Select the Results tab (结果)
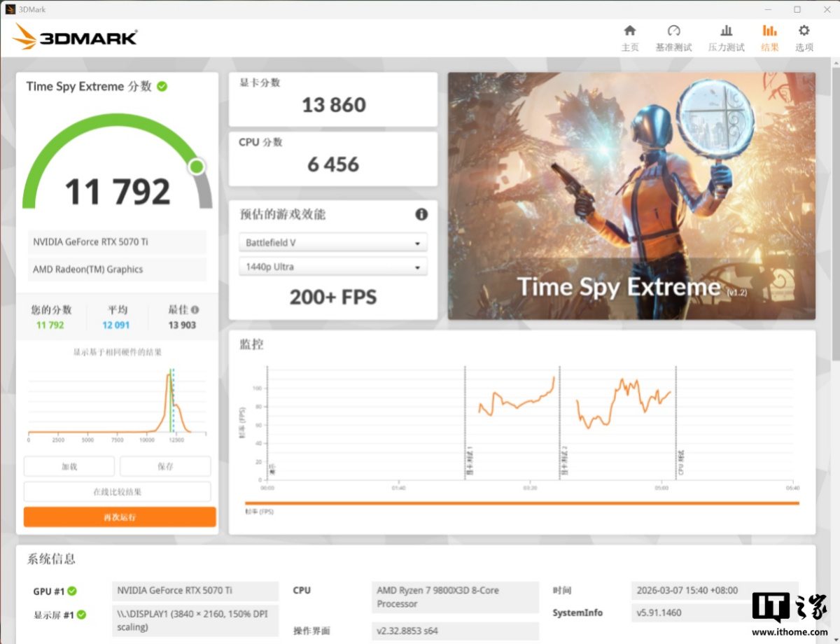The image size is (840, 644). pos(770,38)
